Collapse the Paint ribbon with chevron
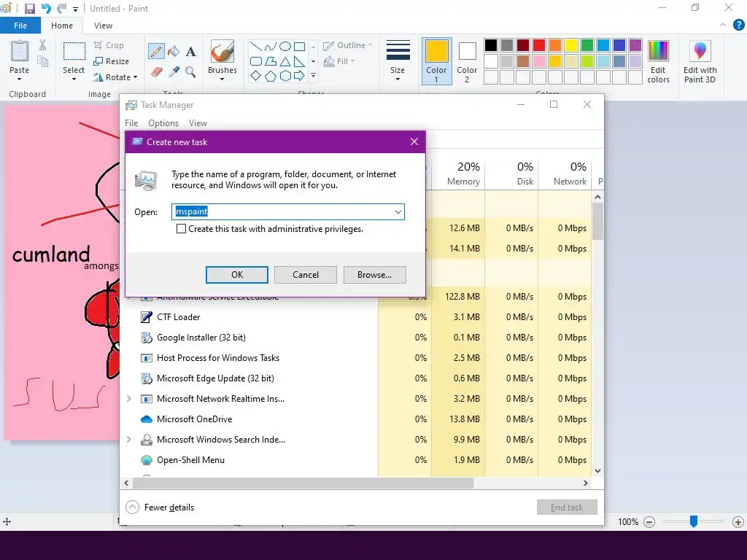This screenshot has height=560, width=747. [723, 25]
